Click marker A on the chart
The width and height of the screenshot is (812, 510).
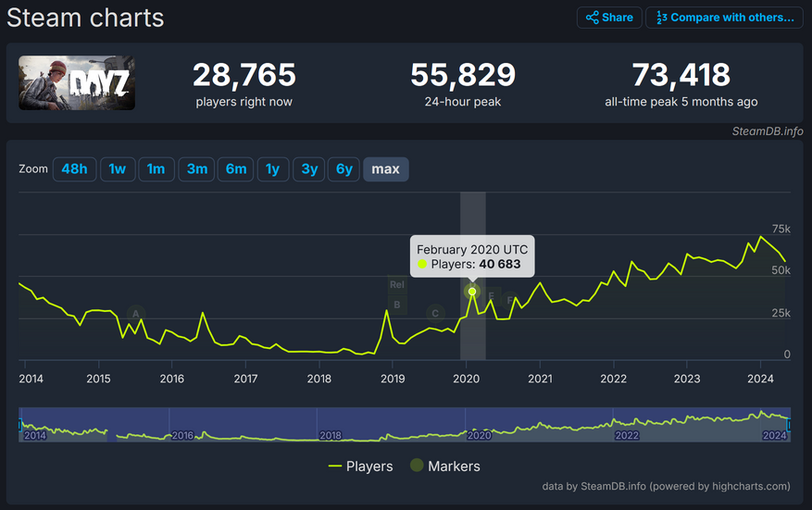(x=136, y=314)
